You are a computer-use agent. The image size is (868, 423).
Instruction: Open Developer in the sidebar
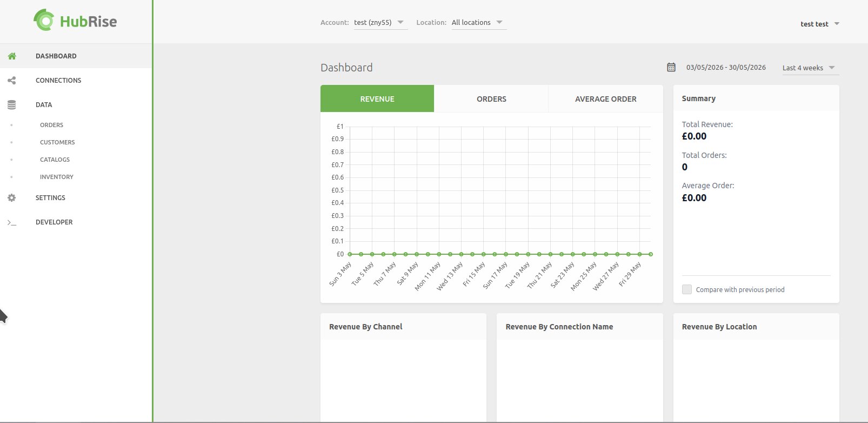(76, 222)
